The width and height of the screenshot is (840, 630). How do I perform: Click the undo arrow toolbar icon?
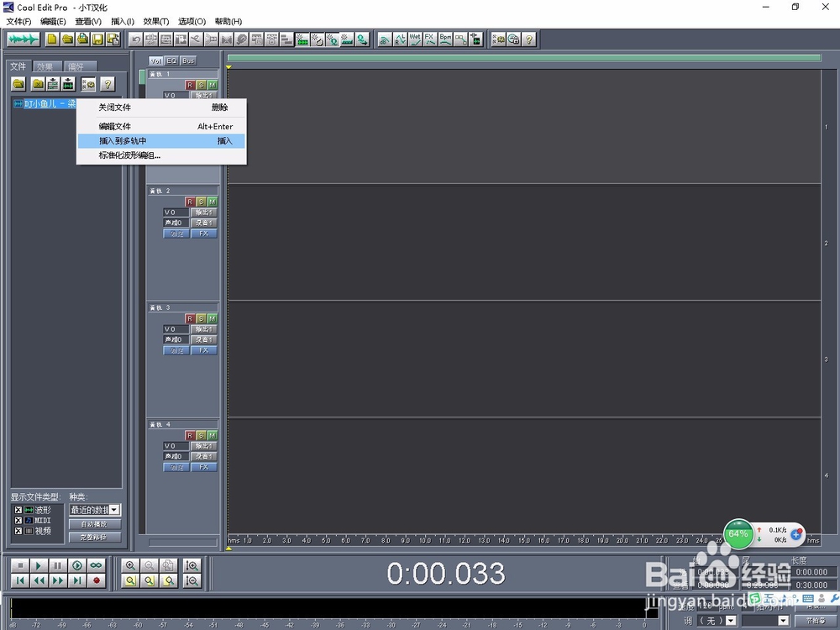point(136,39)
